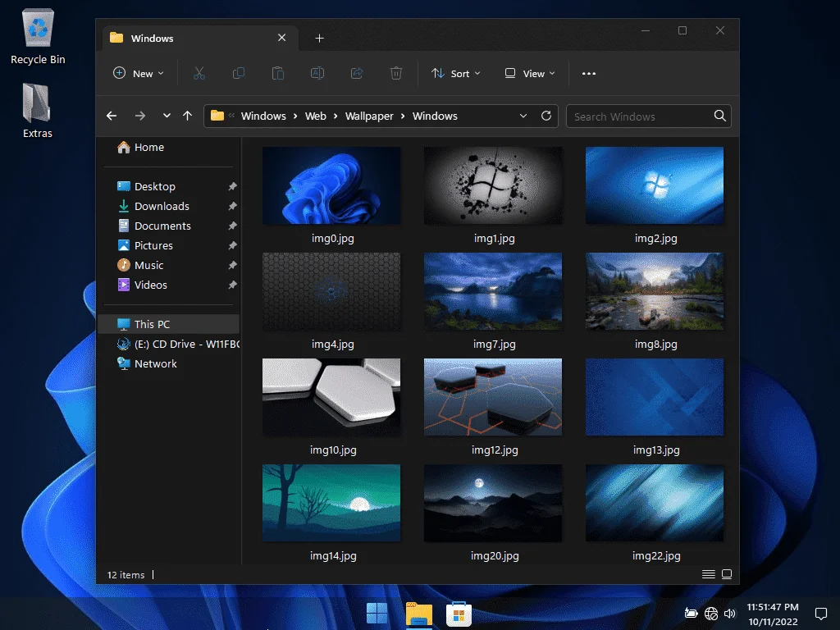Open the notification center icon
The image size is (840, 630).
(x=820, y=614)
